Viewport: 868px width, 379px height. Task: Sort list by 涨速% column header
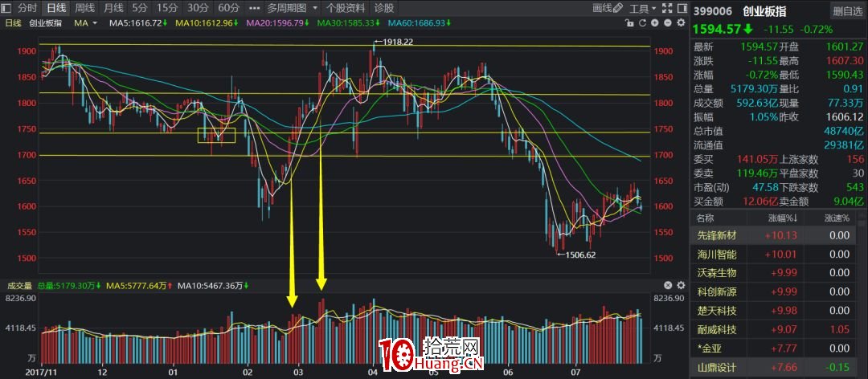click(x=837, y=218)
